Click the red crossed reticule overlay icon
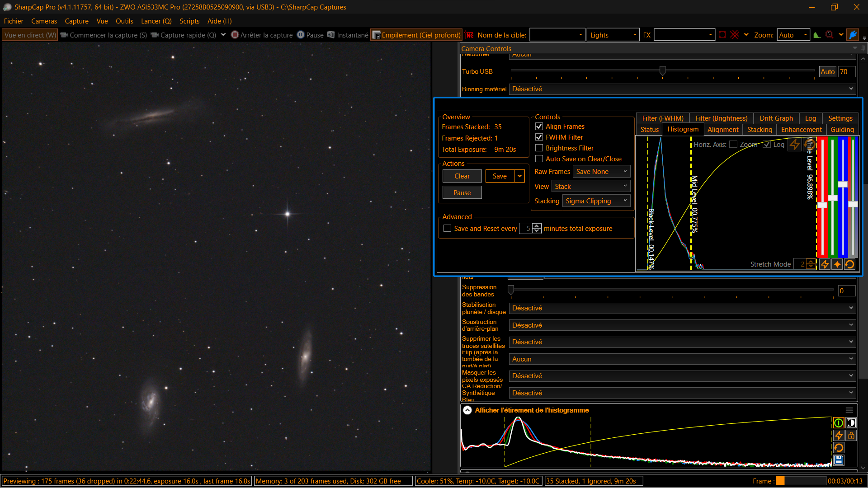868x488 pixels. (735, 35)
